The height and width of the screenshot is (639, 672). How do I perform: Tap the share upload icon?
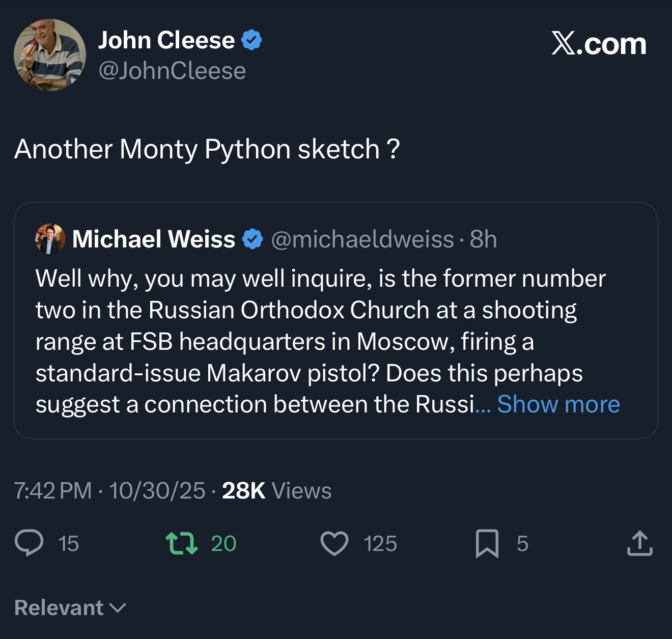[x=639, y=543]
